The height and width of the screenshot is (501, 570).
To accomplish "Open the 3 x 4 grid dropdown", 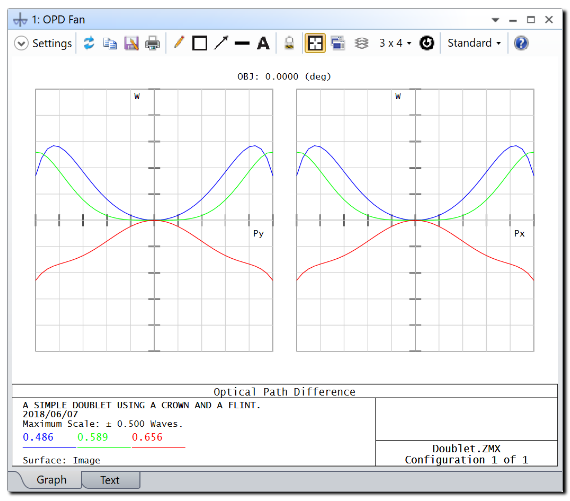I will (x=396, y=43).
